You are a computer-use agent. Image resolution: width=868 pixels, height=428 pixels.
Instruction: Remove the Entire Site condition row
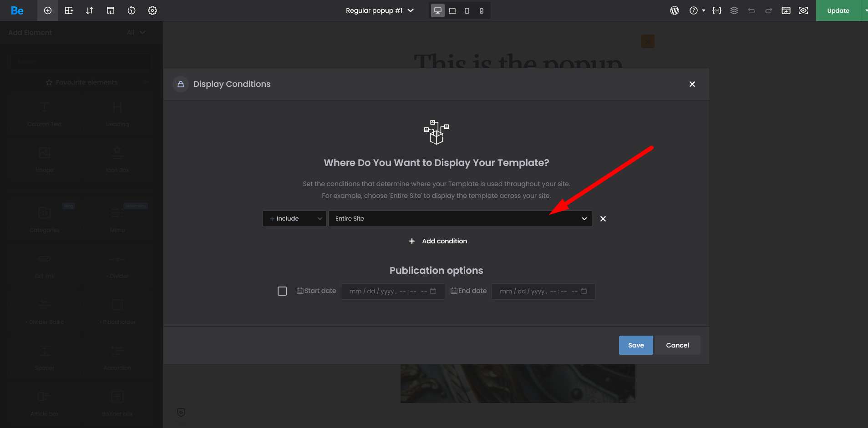pyautogui.click(x=603, y=219)
